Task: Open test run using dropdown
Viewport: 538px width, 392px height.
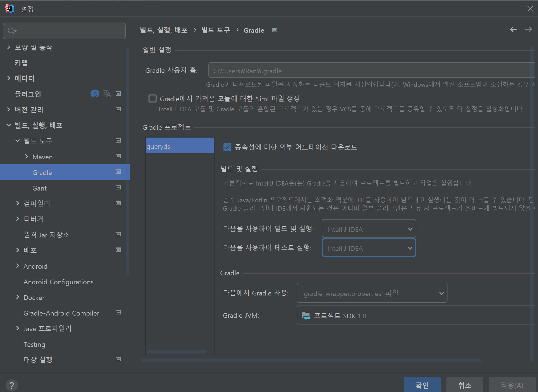Action: pyautogui.click(x=369, y=248)
